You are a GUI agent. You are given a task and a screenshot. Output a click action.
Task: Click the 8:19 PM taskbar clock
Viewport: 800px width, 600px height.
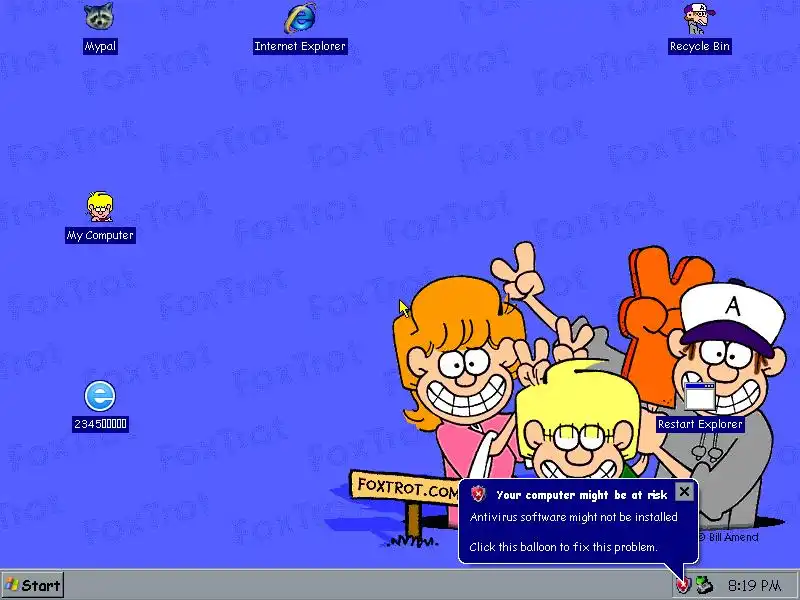(x=755, y=585)
